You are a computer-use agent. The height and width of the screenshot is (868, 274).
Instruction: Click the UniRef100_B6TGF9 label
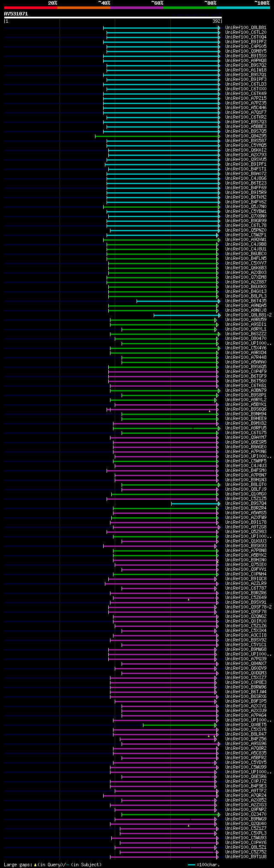(246, 376)
